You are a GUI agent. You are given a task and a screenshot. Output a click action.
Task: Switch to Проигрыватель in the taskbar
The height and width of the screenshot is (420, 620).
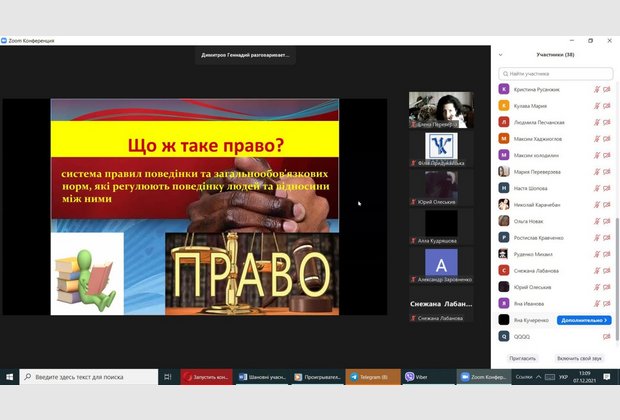(318, 377)
